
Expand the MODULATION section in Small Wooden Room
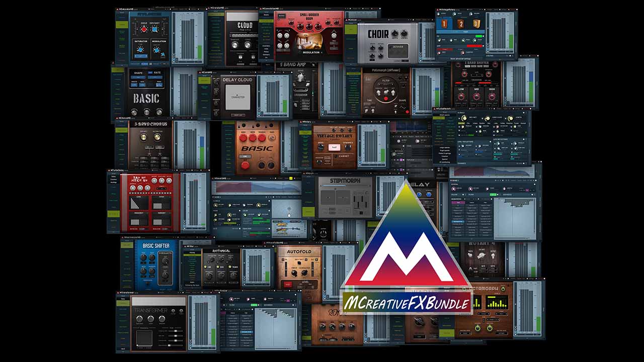pos(310,52)
